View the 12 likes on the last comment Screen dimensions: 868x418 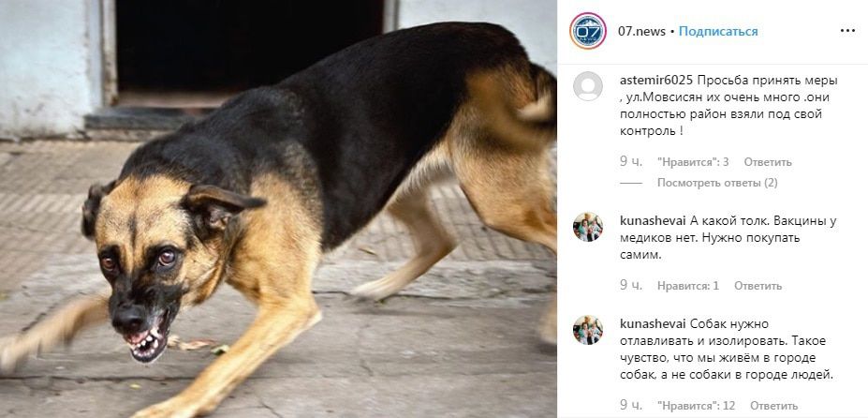(x=697, y=406)
